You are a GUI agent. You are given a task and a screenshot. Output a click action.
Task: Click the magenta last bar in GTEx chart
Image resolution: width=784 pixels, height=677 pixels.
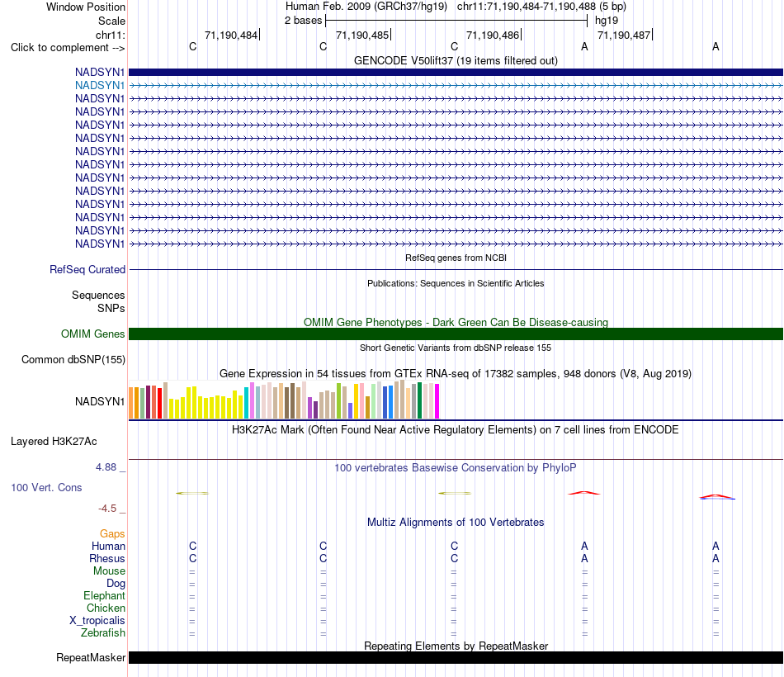tap(437, 401)
